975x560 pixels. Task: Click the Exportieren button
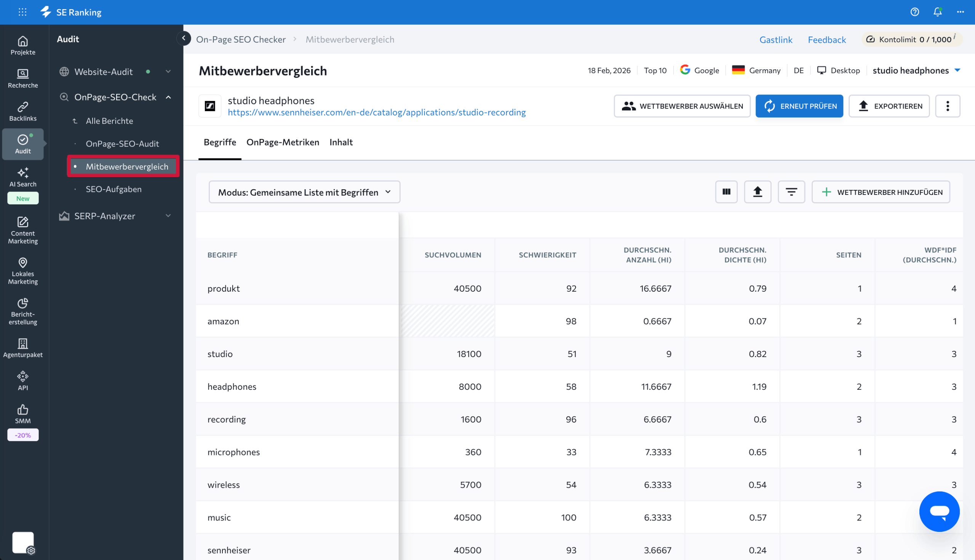[x=889, y=106]
